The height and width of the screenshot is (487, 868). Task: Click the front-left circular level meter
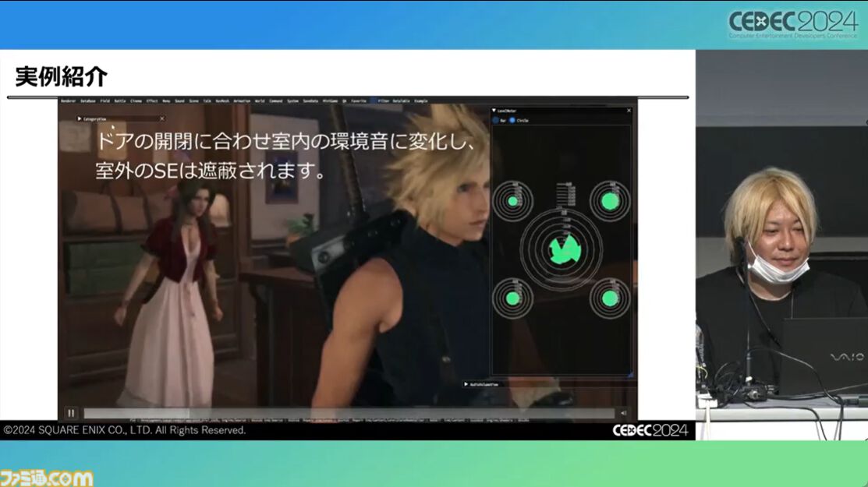[x=512, y=201]
